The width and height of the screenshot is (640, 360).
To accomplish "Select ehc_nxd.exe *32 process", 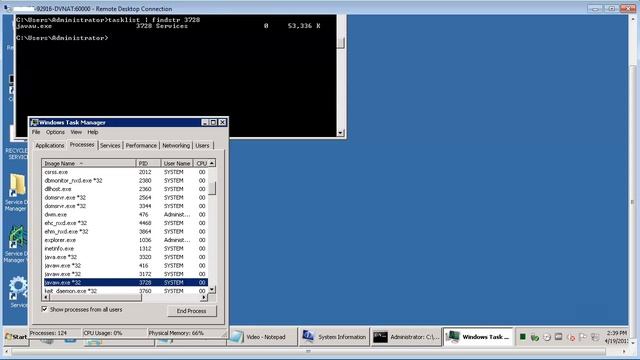I will [x=125, y=223].
